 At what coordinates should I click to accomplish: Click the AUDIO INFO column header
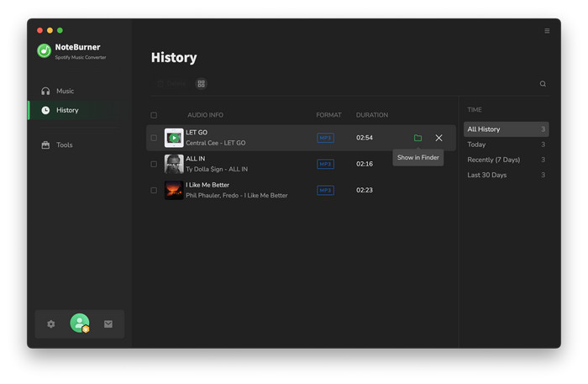(x=205, y=115)
